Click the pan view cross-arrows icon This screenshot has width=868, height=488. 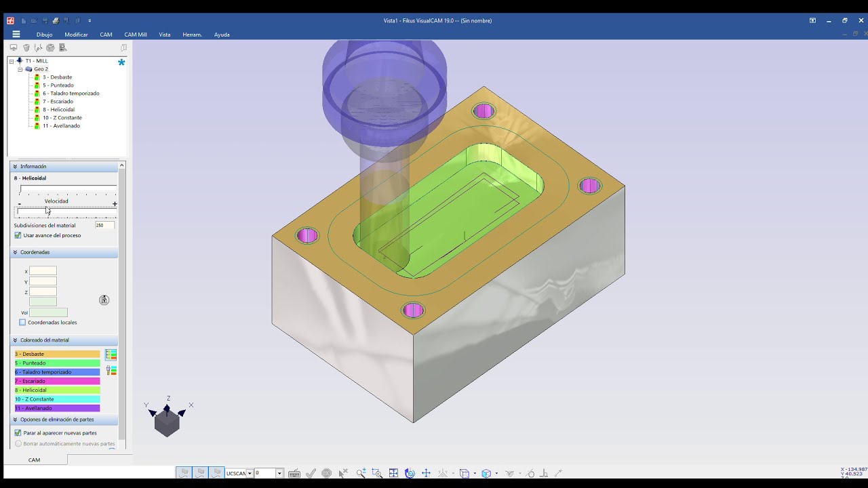coord(426,473)
